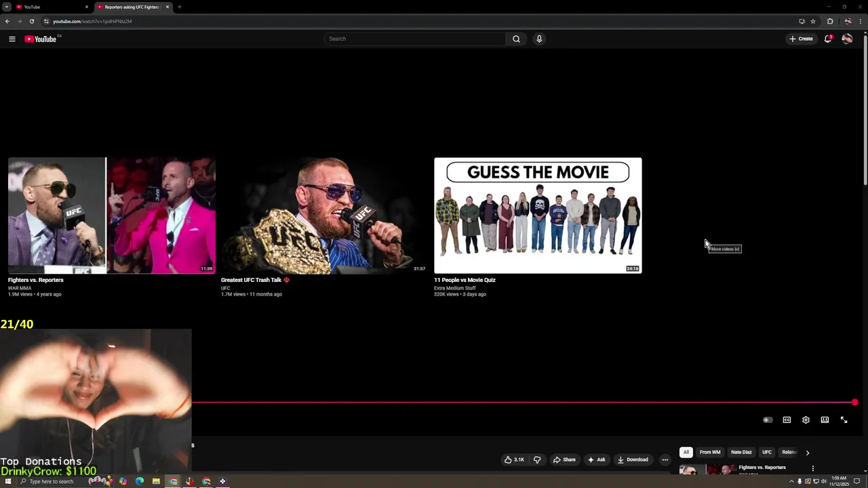Dislike the video with thumbs down
This screenshot has width=868, height=488.
coord(537,460)
